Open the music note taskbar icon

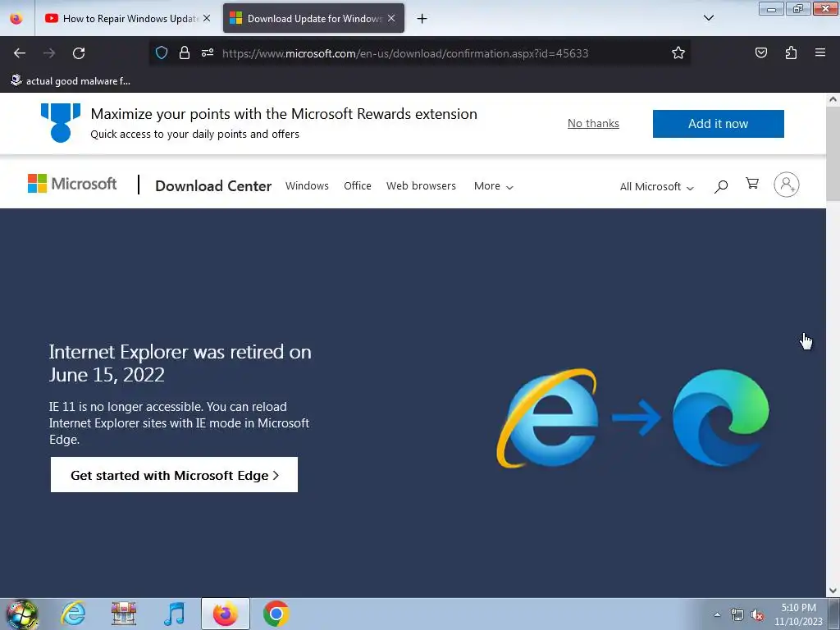click(174, 614)
